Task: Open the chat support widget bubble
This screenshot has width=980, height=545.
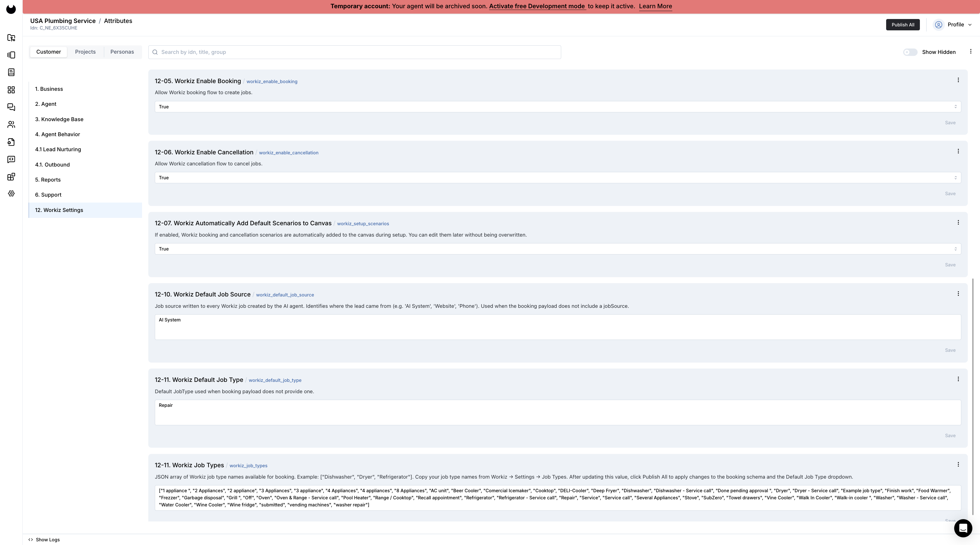Action: 963,528
